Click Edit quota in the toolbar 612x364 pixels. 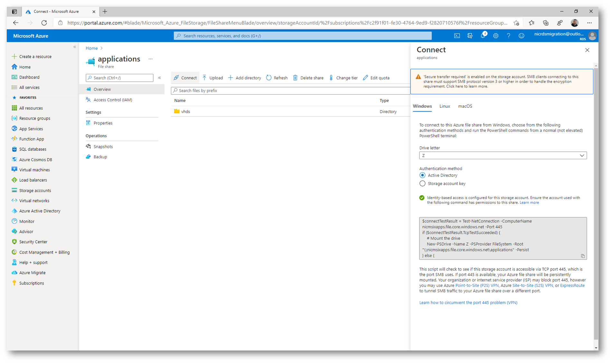coord(376,78)
